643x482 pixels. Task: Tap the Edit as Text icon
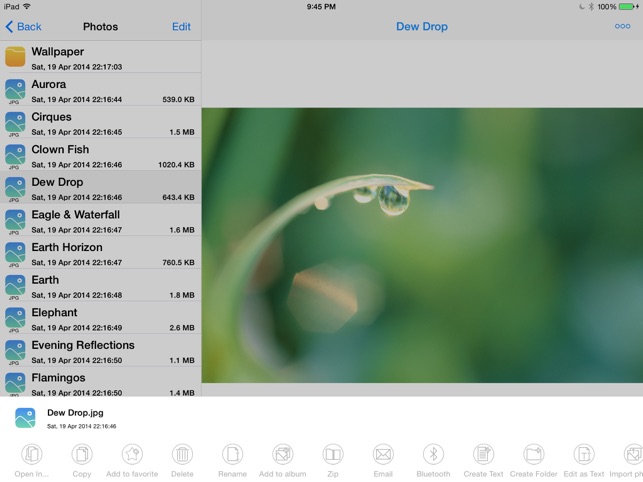[x=584, y=455]
